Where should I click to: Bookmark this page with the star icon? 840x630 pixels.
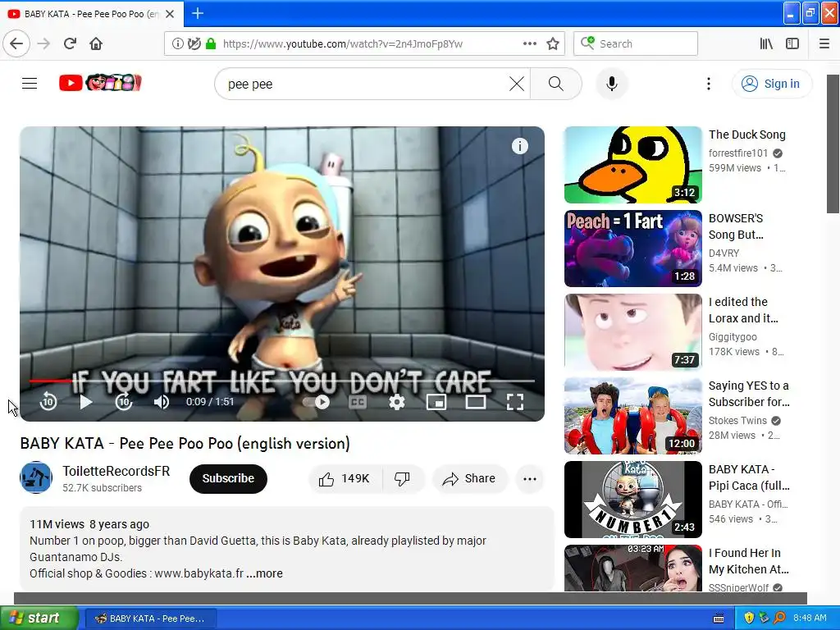click(553, 43)
